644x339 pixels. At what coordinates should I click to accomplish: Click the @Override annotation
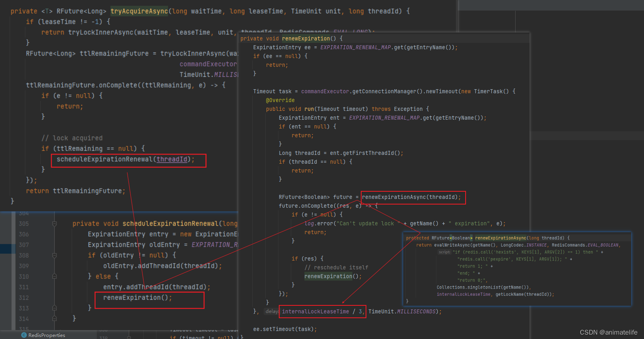(280, 100)
